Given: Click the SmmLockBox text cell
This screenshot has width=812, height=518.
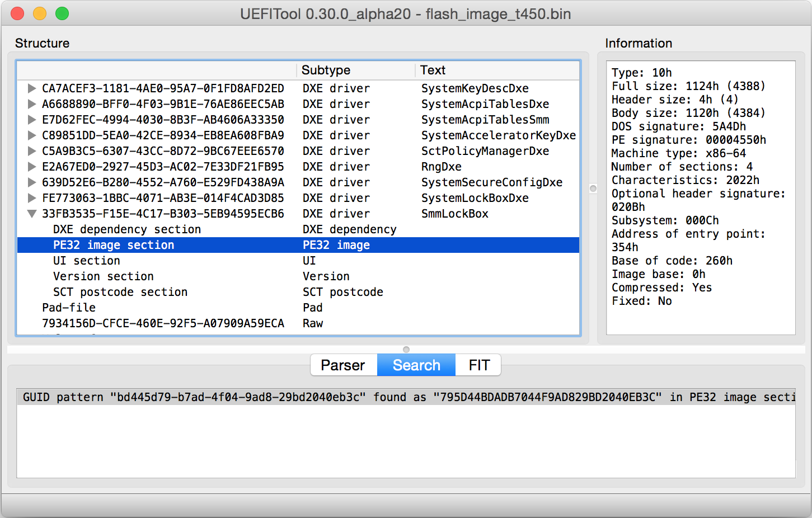Looking at the screenshot, I should coord(454,214).
